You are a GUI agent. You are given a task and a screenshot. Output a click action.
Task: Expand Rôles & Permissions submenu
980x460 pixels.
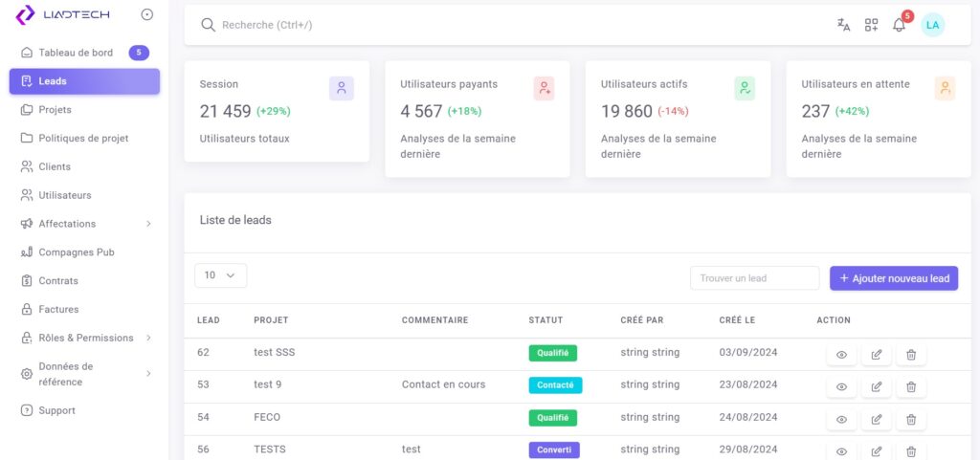click(x=84, y=338)
